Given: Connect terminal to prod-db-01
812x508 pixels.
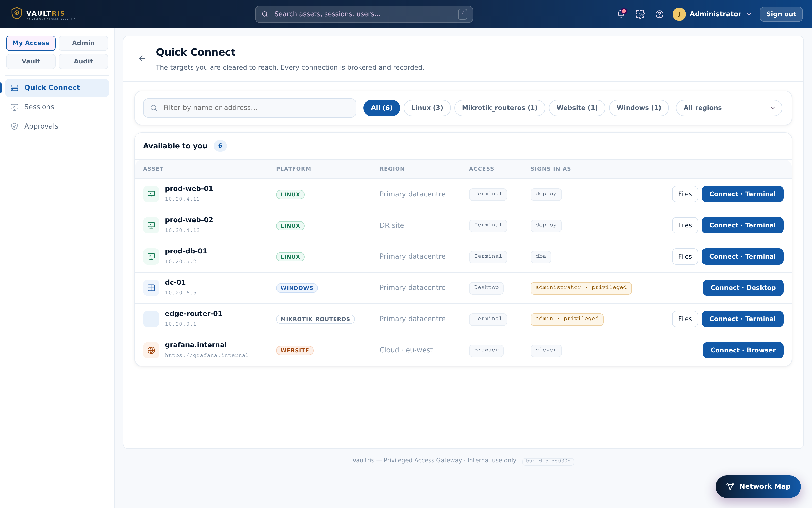Looking at the screenshot, I should pyautogui.click(x=742, y=257).
